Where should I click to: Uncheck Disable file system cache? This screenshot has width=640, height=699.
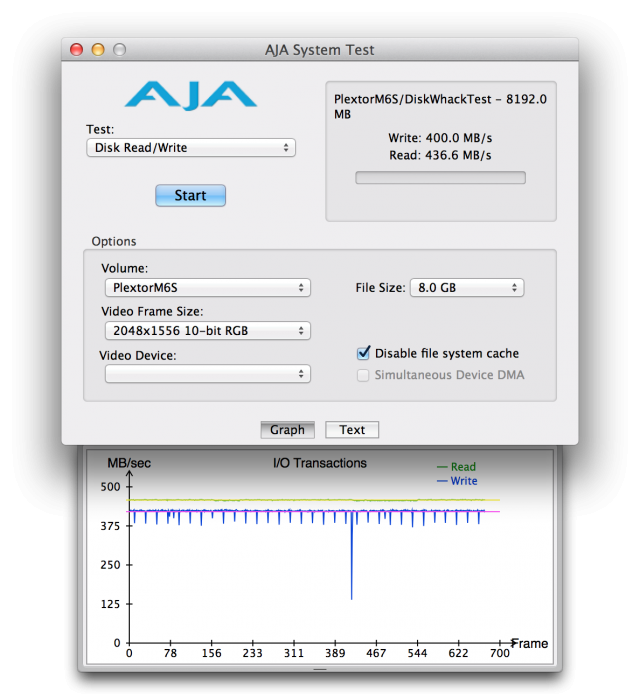pos(363,353)
